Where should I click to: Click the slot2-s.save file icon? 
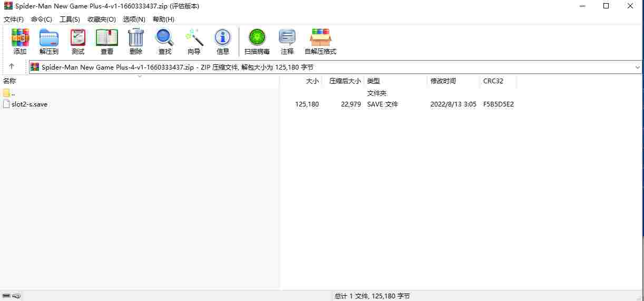coord(6,104)
